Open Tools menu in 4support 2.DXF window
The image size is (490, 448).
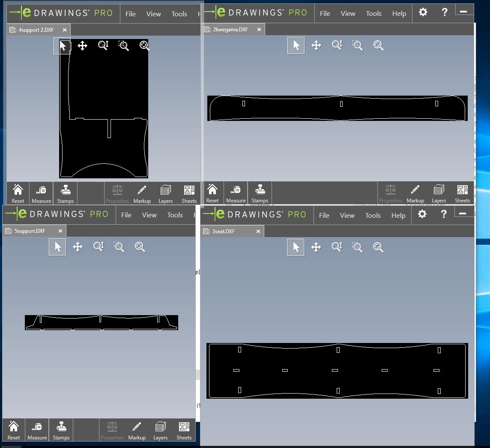coord(179,14)
